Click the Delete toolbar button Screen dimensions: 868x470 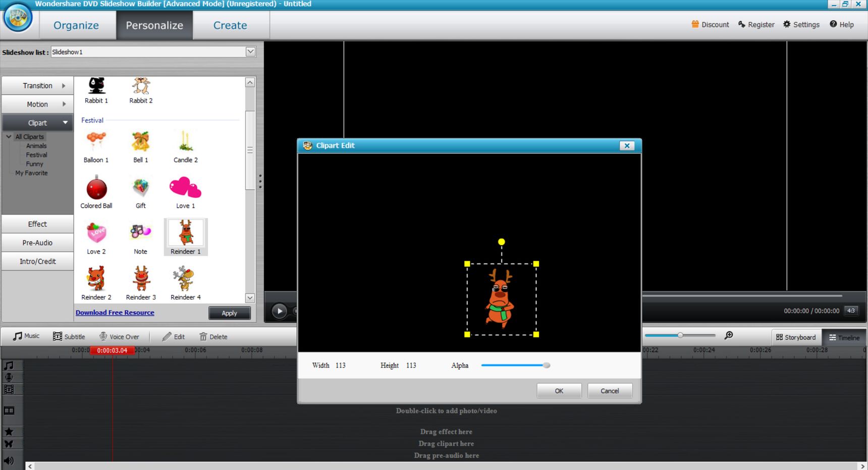213,336
